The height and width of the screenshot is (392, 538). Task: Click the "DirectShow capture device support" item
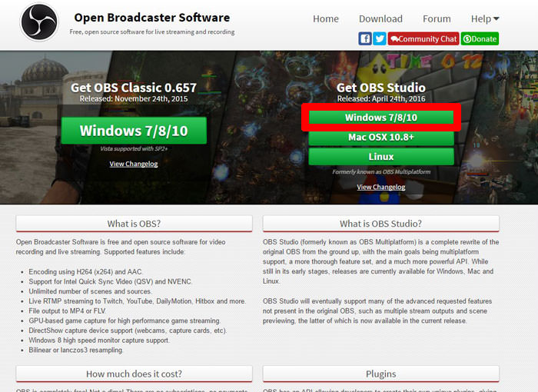pos(128,331)
